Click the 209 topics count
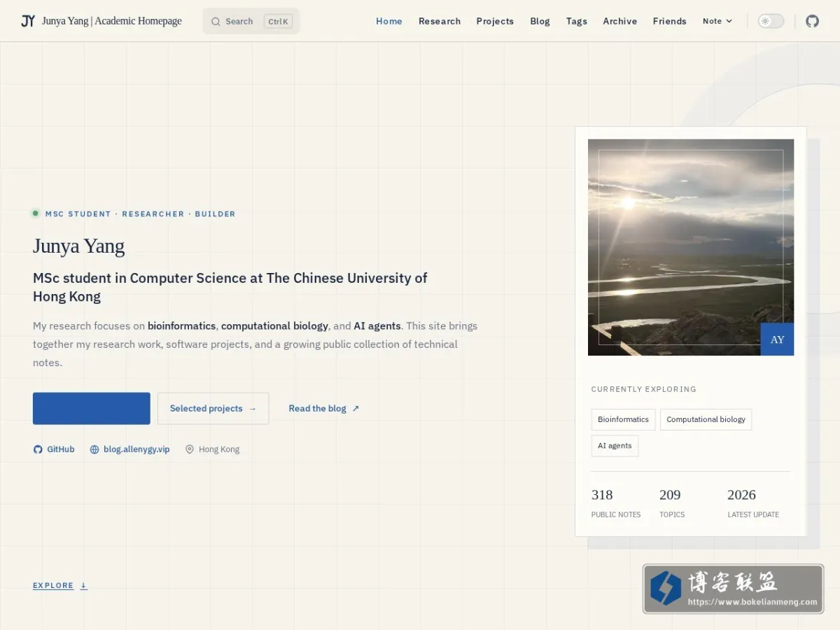 (670, 495)
